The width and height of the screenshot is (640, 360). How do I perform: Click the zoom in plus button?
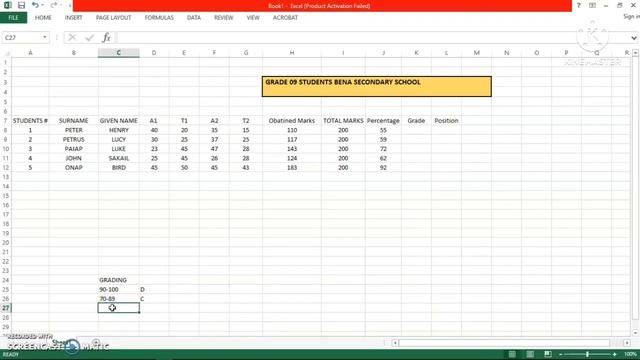615,354
